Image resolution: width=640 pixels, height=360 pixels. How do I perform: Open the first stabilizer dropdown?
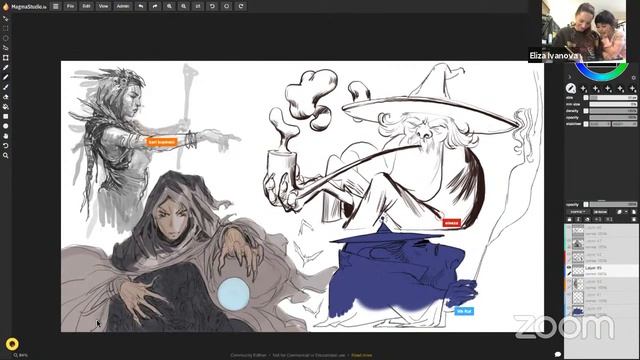(600, 124)
